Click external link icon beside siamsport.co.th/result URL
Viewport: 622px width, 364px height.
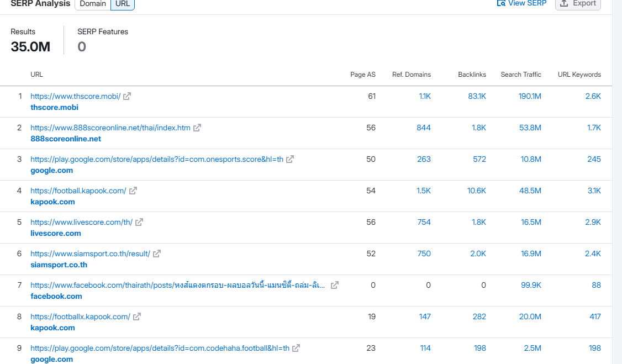tap(157, 254)
